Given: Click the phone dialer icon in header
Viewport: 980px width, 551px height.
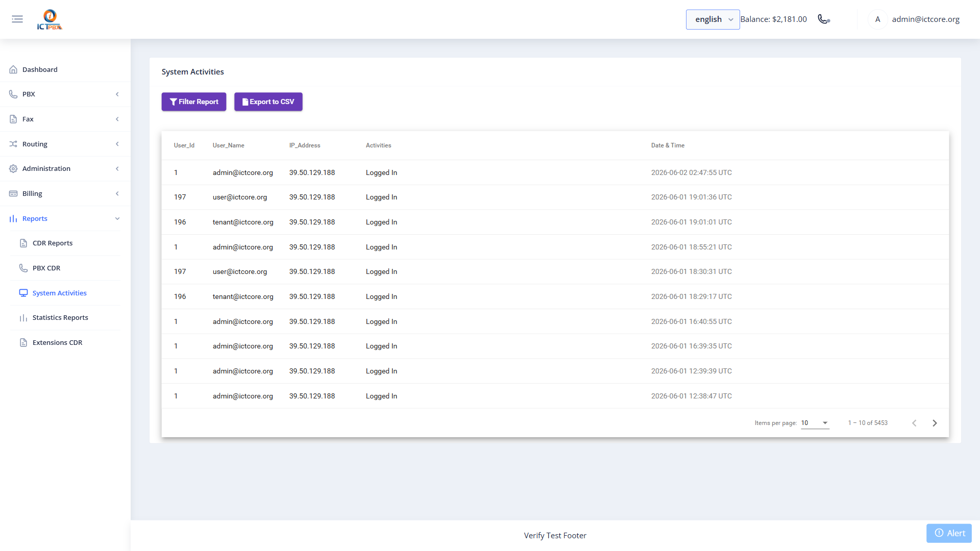Looking at the screenshot, I should point(824,19).
